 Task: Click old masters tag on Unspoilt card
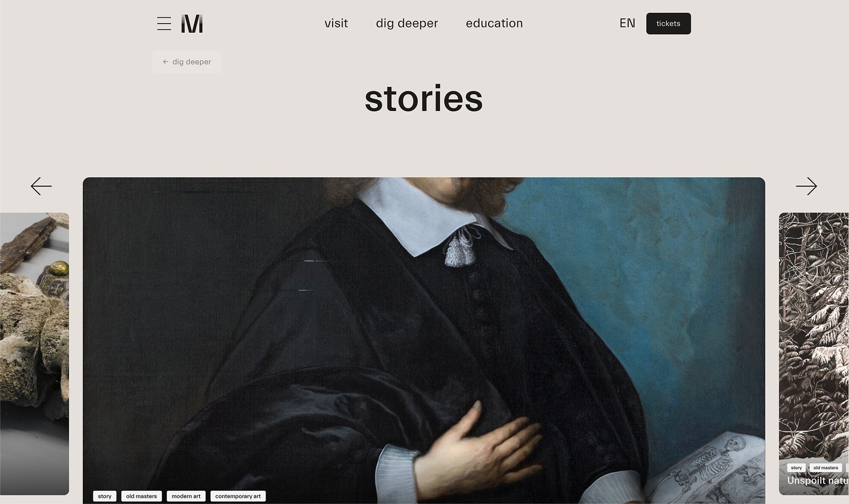pos(825,468)
